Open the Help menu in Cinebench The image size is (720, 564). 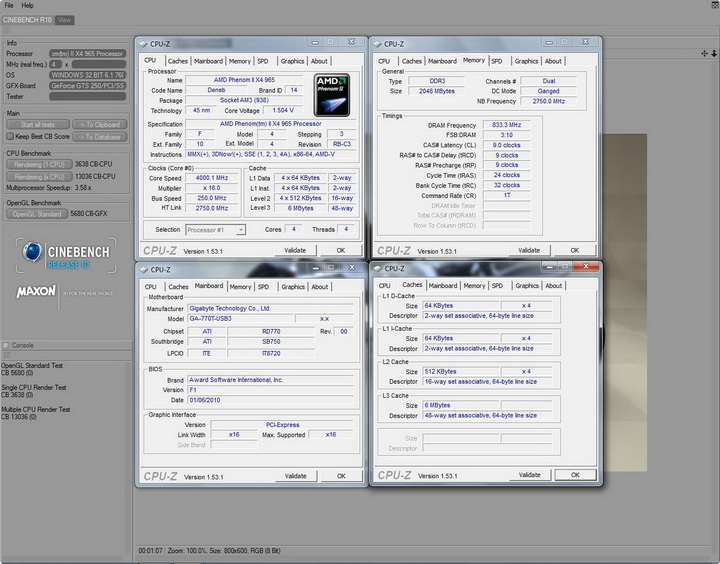(28, 6)
